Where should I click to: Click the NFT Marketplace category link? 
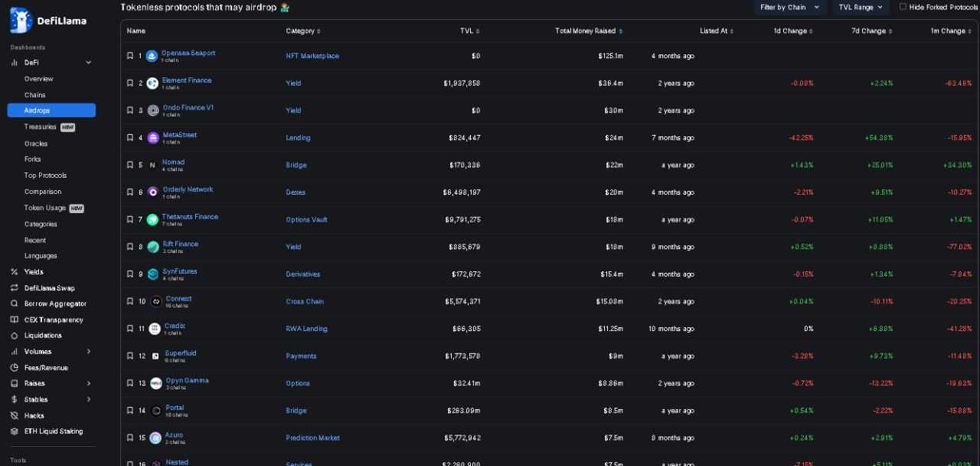coord(312,56)
